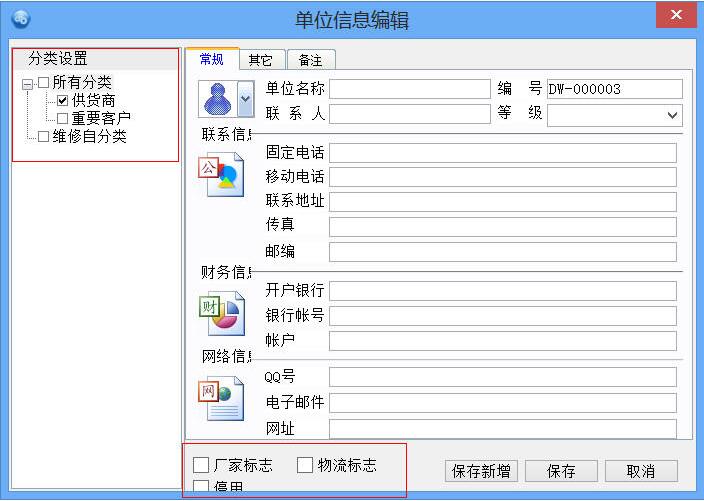Toggle the 停用 checkbox at the bottom
The image size is (704, 501).
201,487
